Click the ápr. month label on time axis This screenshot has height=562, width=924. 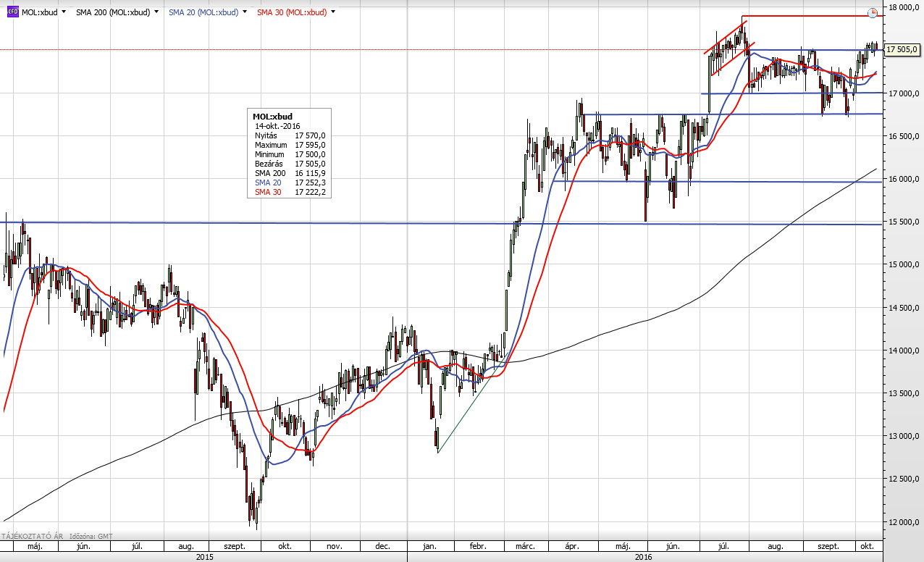click(572, 546)
